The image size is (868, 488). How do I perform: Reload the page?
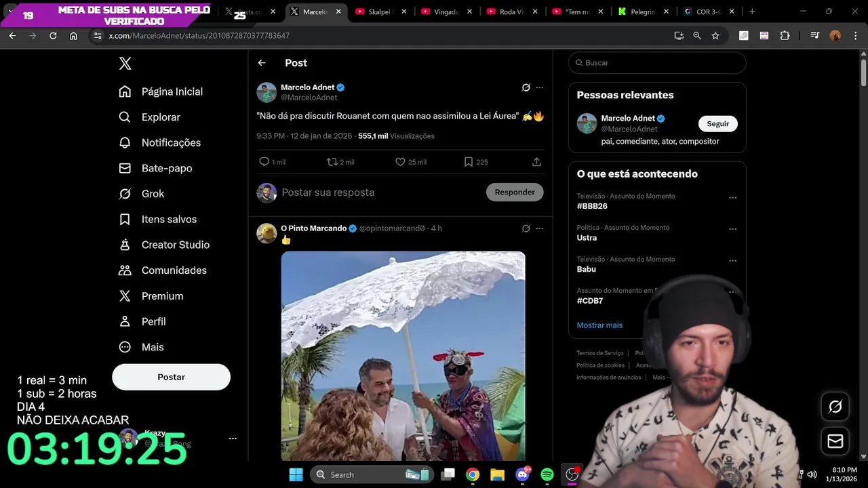(x=53, y=36)
